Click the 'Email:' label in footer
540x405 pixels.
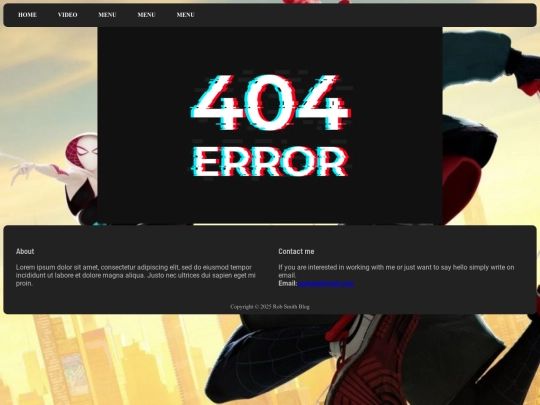tap(288, 283)
